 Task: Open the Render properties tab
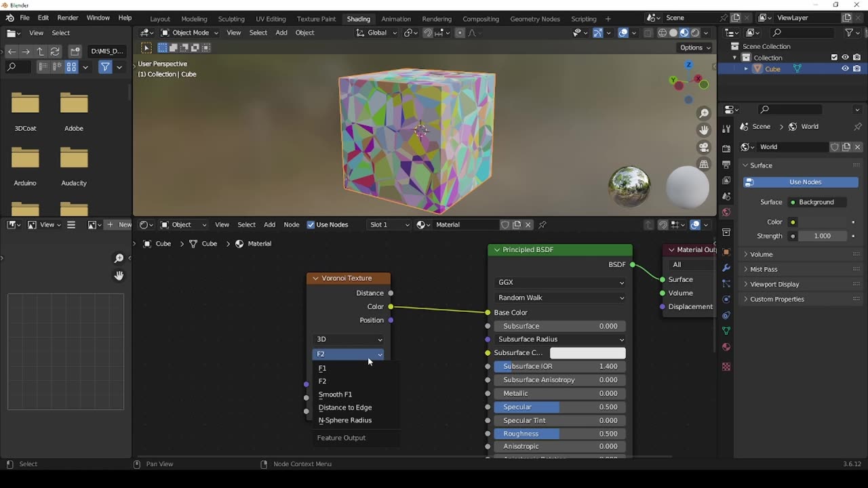(726, 148)
